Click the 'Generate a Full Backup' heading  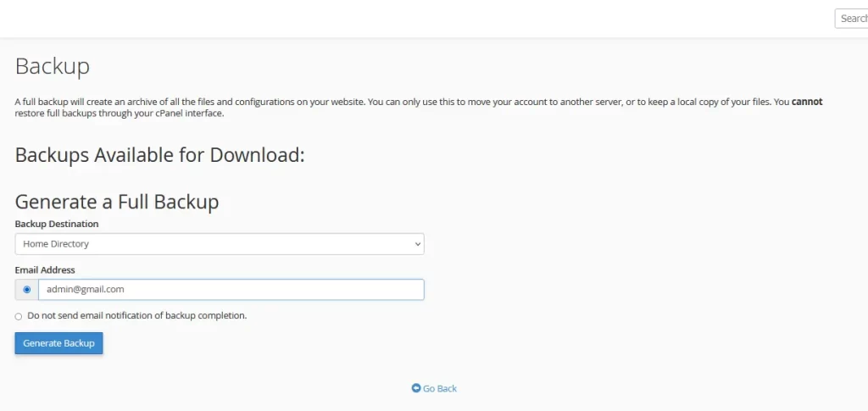coord(117,202)
